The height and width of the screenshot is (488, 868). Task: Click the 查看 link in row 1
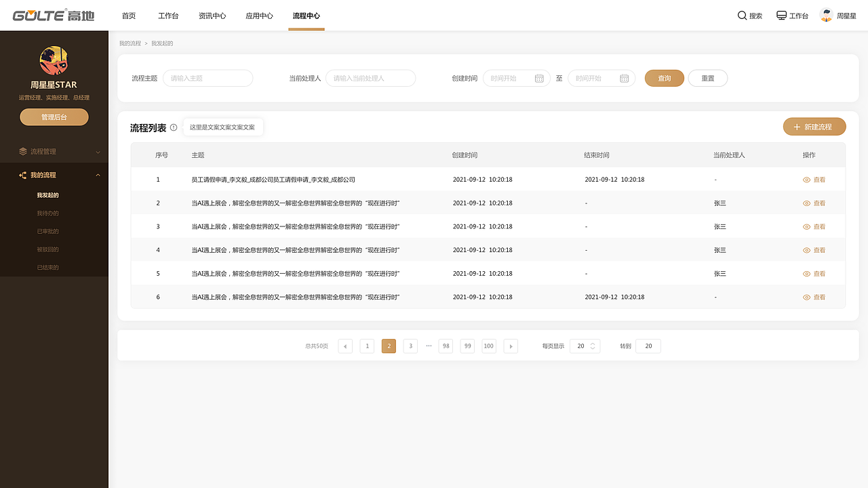(820, 180)
